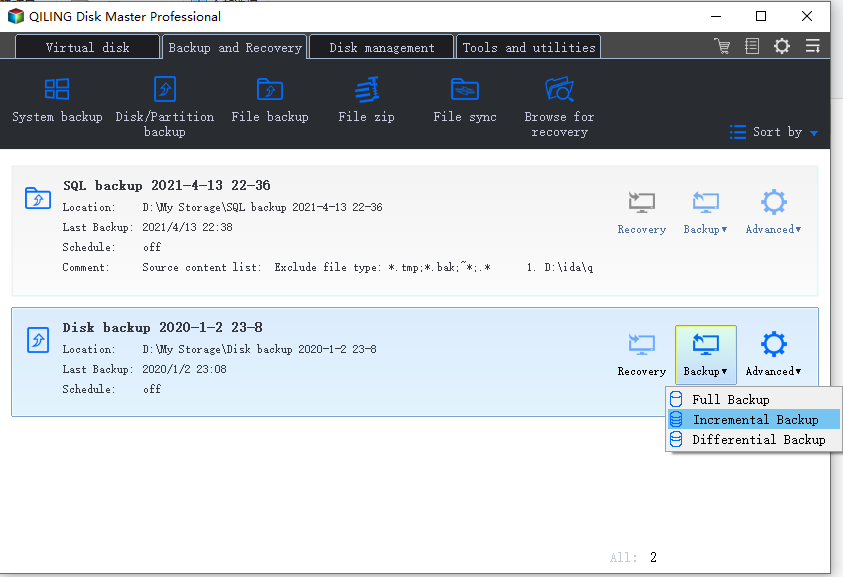
Task: Open the Sort by dropdown arrow
Action: pyautogui.click(x=814, y=133)
